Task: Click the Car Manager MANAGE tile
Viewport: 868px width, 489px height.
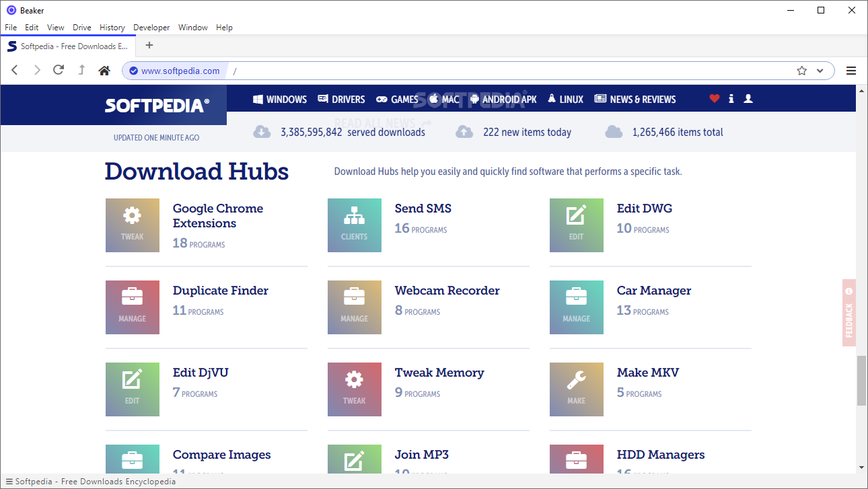Action: click(x=577, y=307)
